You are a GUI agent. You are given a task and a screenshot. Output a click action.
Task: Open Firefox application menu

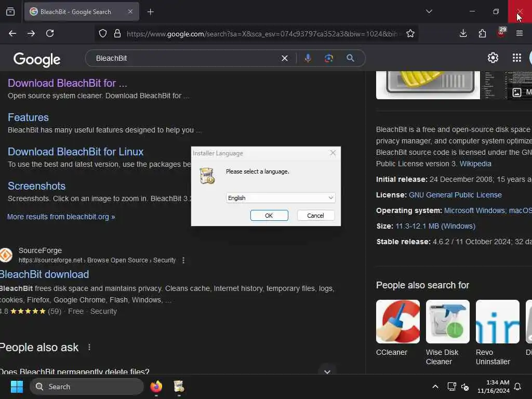coord(520,33)
